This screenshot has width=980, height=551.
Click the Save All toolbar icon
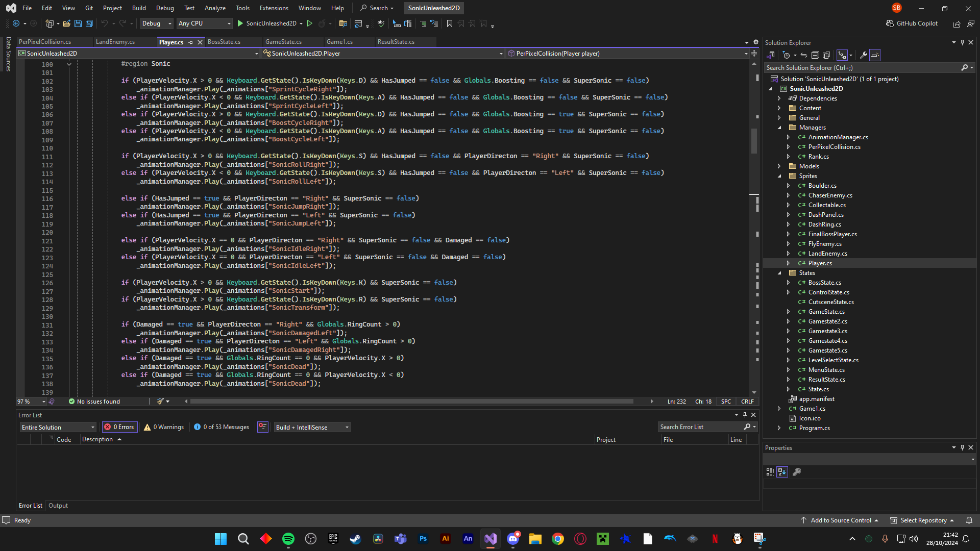click(89, 23)
